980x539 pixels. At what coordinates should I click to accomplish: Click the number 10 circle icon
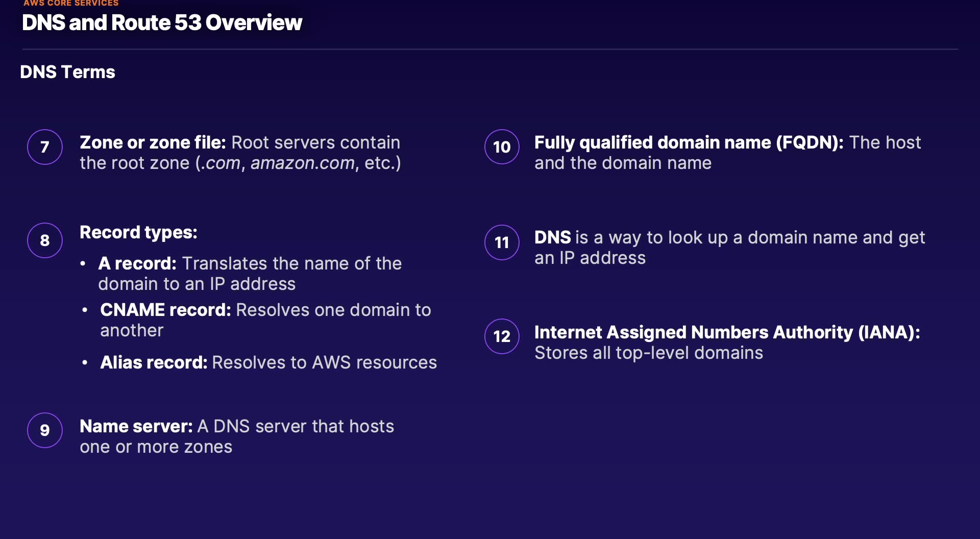click(x=502, y=147)
